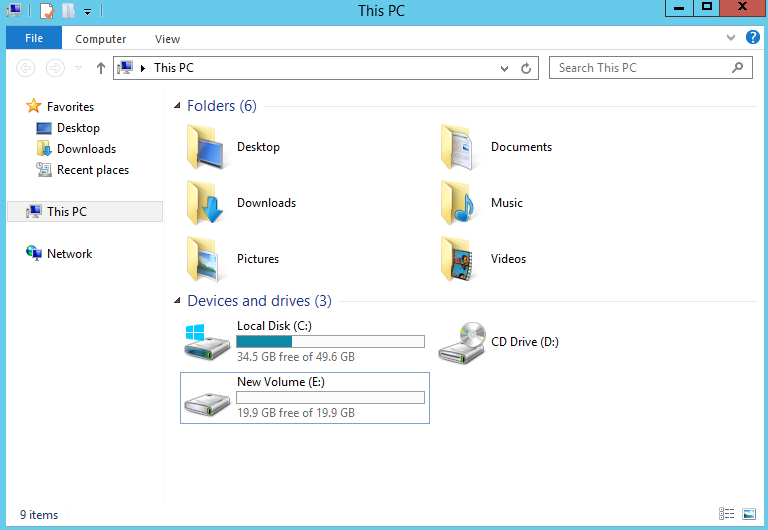Go up one level with Up arrow
768x530 pixels.
[100, 68]
